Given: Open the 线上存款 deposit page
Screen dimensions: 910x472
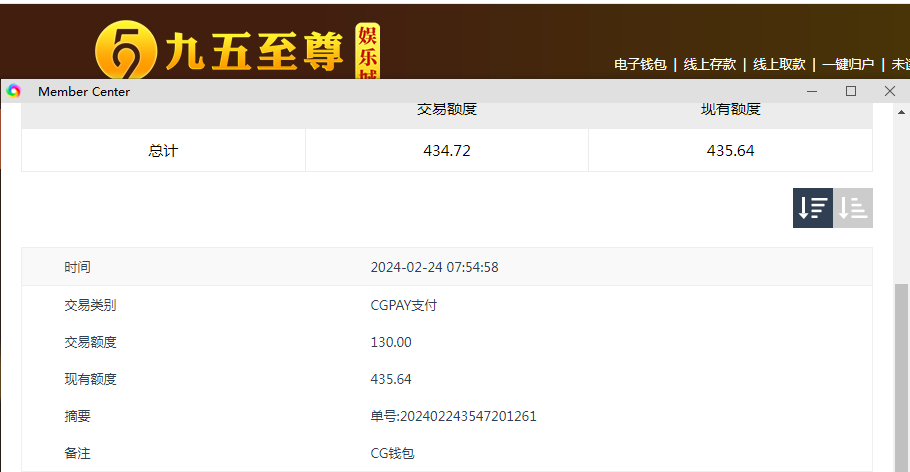Looking at the screenshot, I should tap(710, 64).
